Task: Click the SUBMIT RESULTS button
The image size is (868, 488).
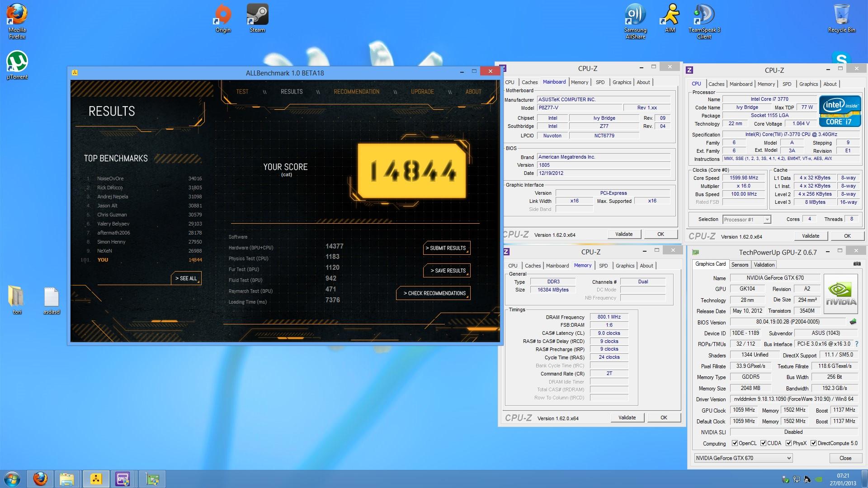Action: (447, 248)
